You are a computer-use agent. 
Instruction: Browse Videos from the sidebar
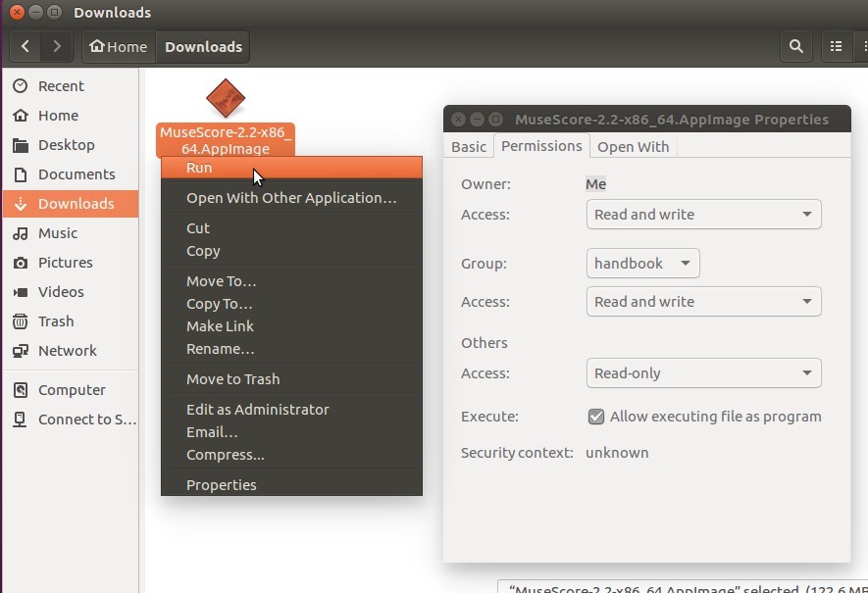[x=62, y=292]
